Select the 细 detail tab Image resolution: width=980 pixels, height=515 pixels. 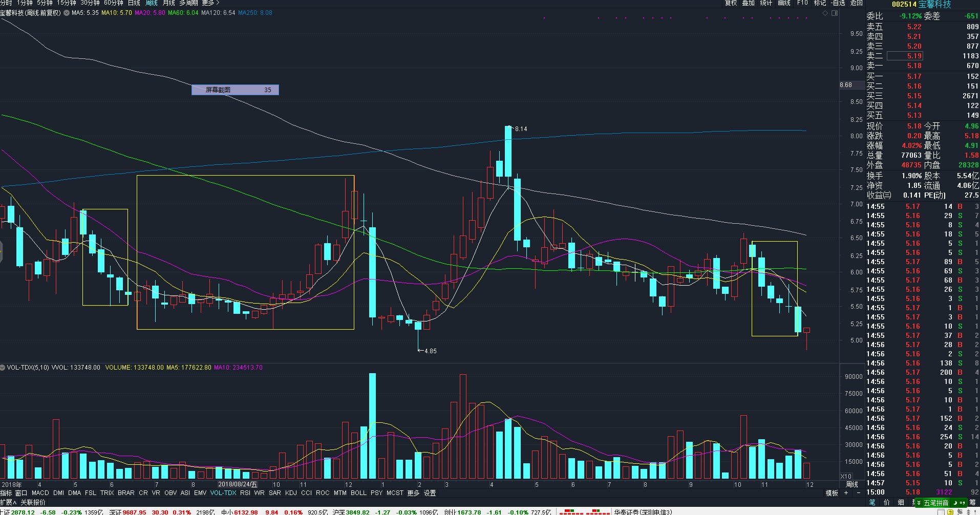click(901, 503)
